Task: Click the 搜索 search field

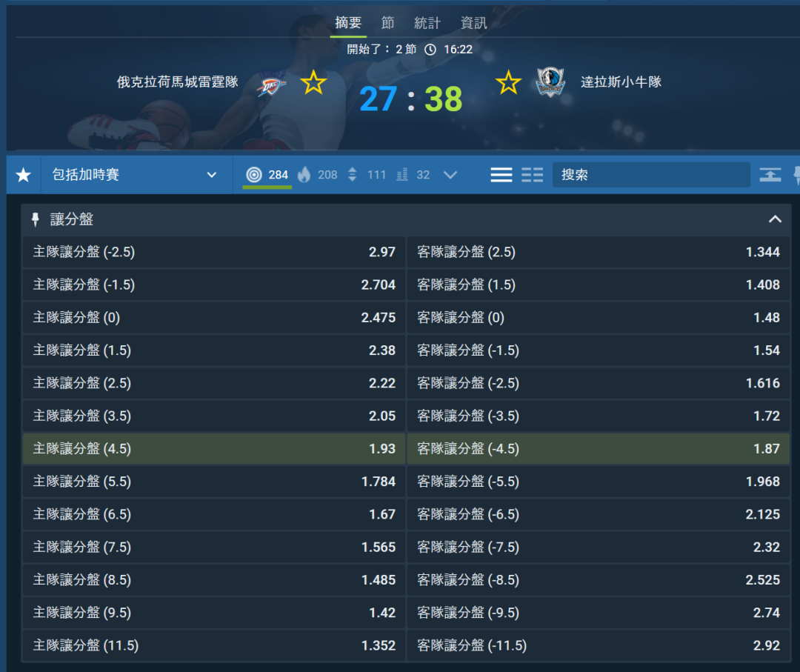Action: (x=651, y=175)
